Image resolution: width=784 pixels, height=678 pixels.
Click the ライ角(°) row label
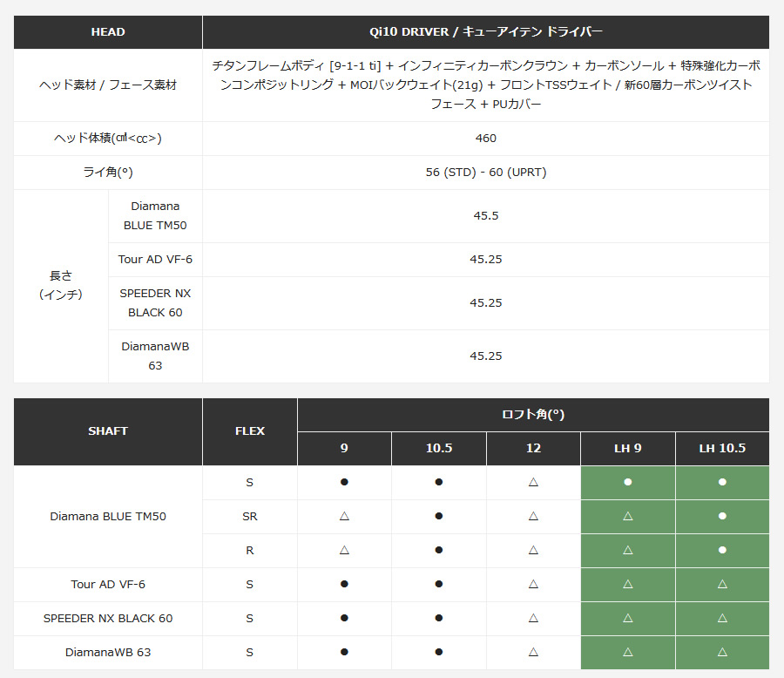point(108,173)
